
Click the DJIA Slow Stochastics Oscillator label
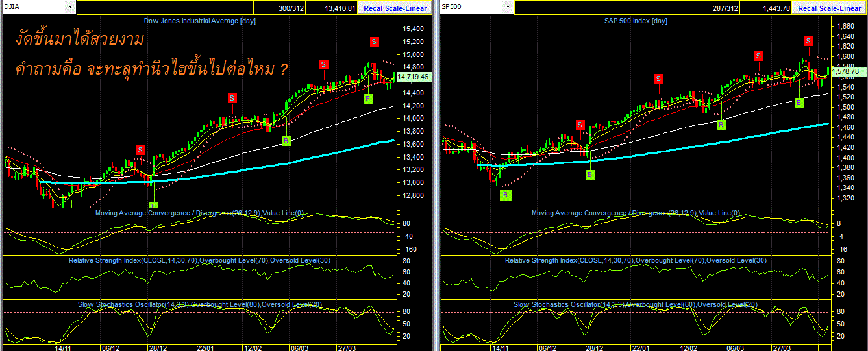[200, 304]
